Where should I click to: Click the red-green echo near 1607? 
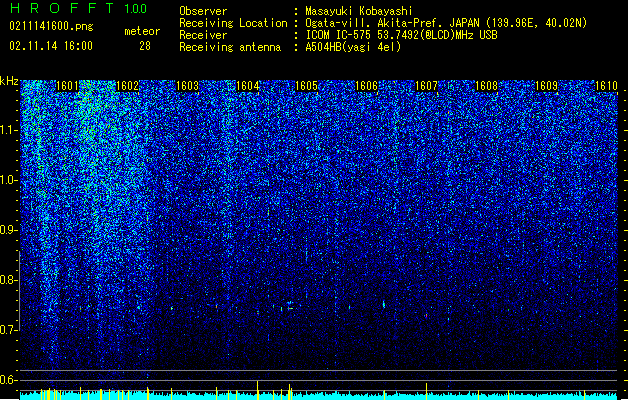point(426,316)
